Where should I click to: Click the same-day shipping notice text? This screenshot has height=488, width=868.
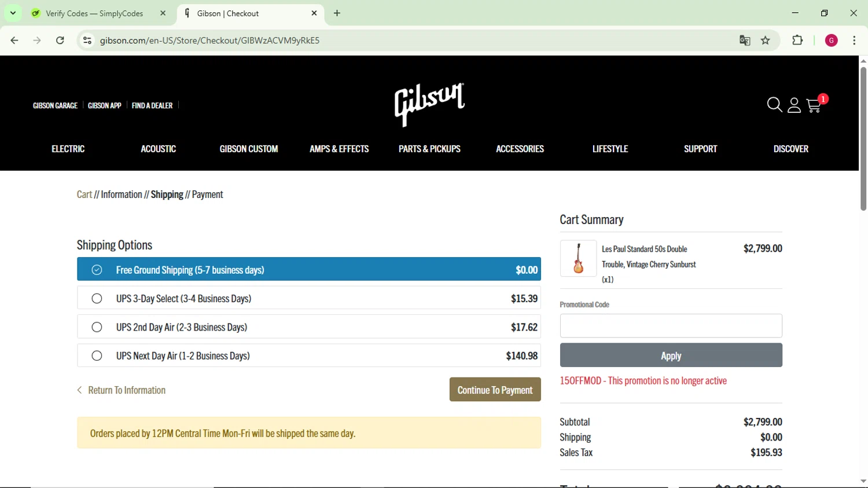[x=223, y=434]
